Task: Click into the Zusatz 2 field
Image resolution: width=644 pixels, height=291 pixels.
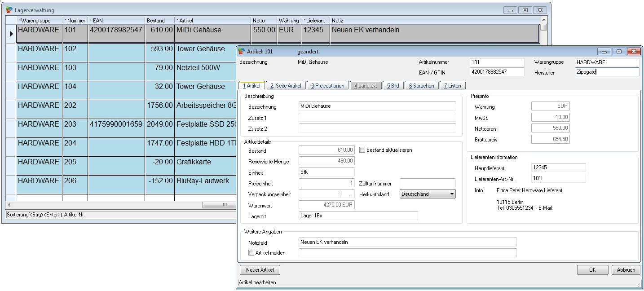Action: coord(377,128)
